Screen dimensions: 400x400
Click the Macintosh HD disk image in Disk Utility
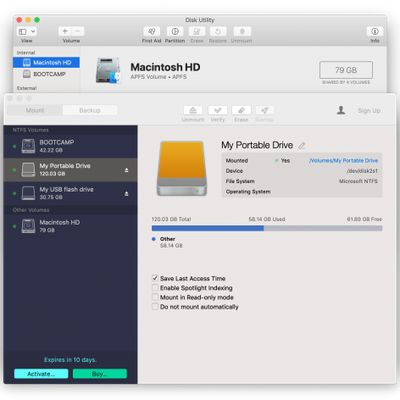pos(108,70)
